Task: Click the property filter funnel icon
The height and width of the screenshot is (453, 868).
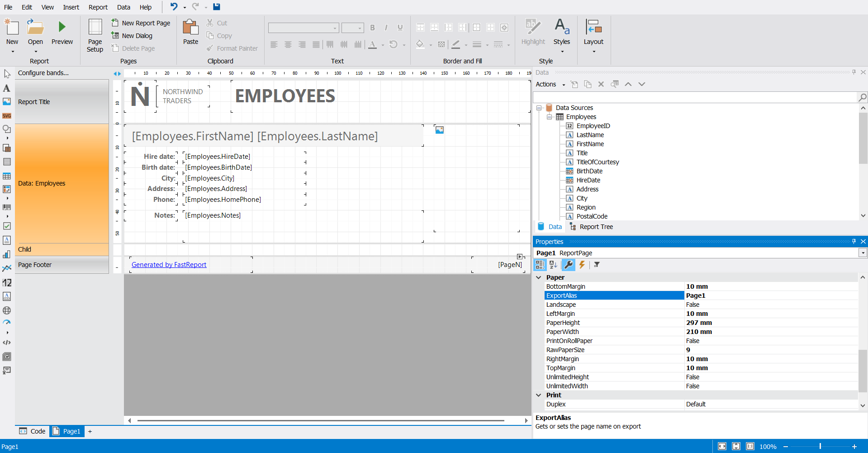Action: [x=597, y=265]
